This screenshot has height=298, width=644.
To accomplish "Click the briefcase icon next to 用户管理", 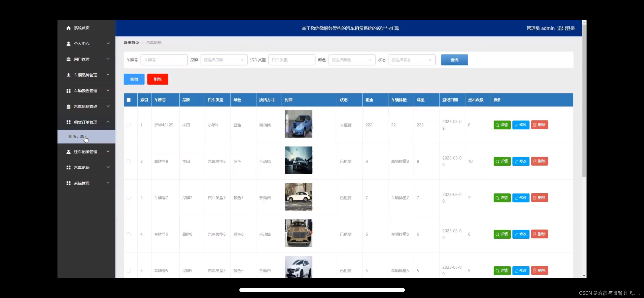I will pos(68,59).
